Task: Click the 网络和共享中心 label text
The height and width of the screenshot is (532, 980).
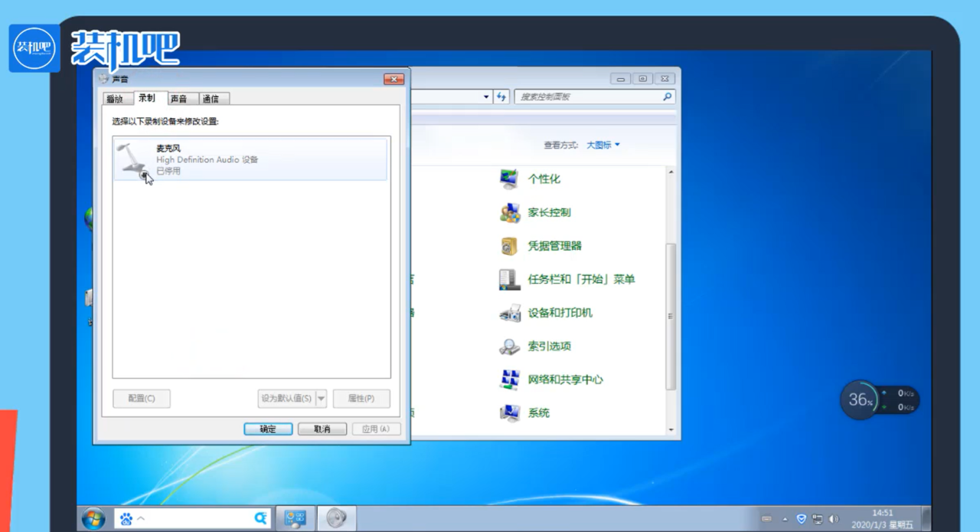Action: click(566, 380)
